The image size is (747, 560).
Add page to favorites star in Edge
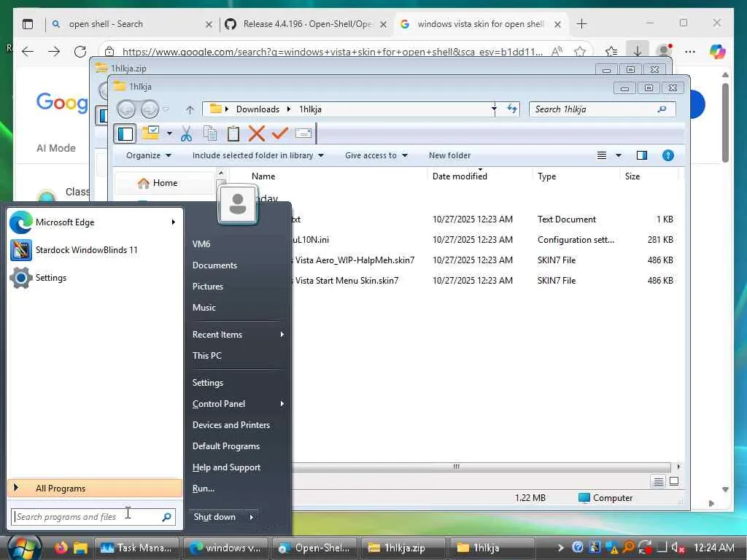coord(580,52)
